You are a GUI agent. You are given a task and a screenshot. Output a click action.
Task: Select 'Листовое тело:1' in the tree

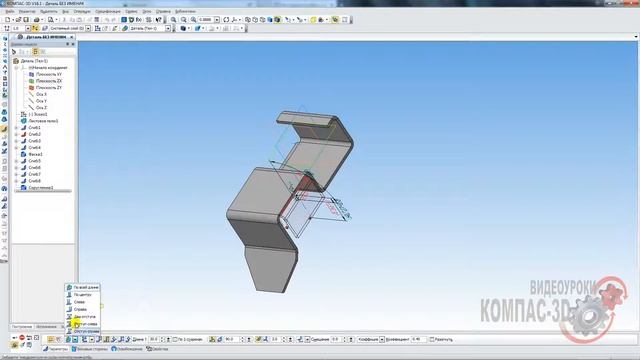[x=43, y=121]
